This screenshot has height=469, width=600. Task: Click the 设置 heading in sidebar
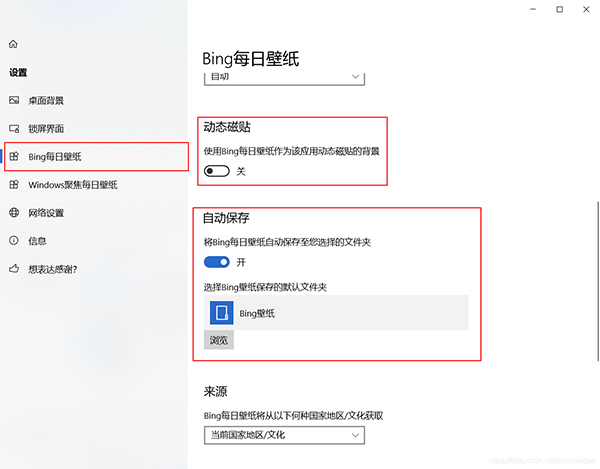click(18, 73)
